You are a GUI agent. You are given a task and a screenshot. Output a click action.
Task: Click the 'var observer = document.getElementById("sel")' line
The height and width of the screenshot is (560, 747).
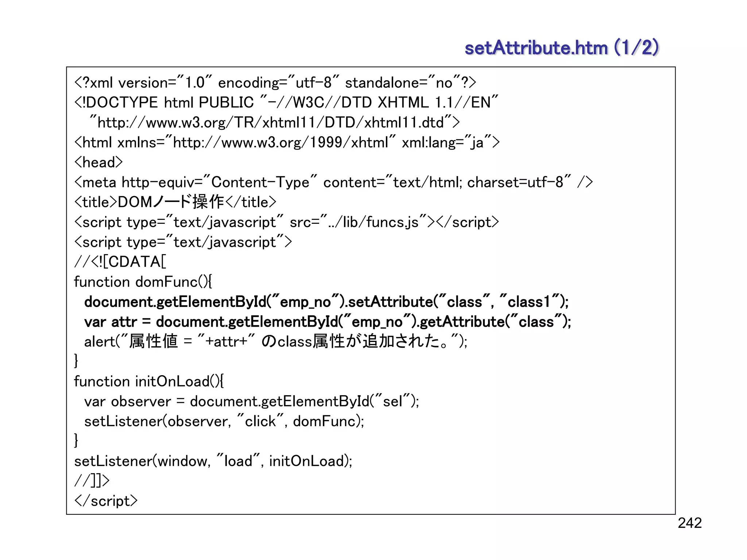[x=252, y=401]
